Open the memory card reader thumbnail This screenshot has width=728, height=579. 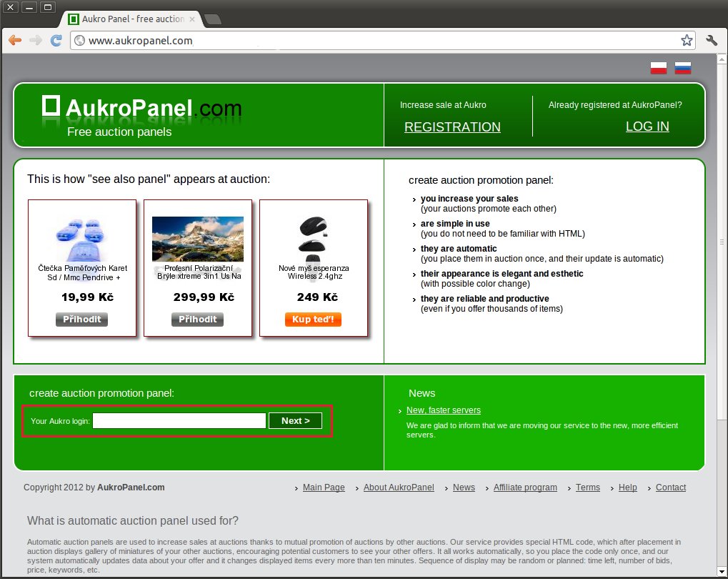point(81,239)
